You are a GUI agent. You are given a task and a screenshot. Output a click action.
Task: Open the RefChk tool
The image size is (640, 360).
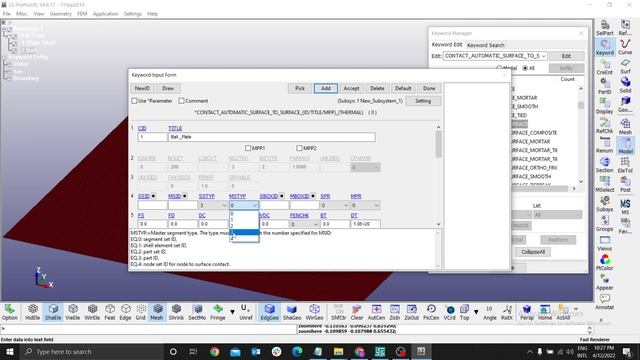pyautogui.click(x=604, y=126)
